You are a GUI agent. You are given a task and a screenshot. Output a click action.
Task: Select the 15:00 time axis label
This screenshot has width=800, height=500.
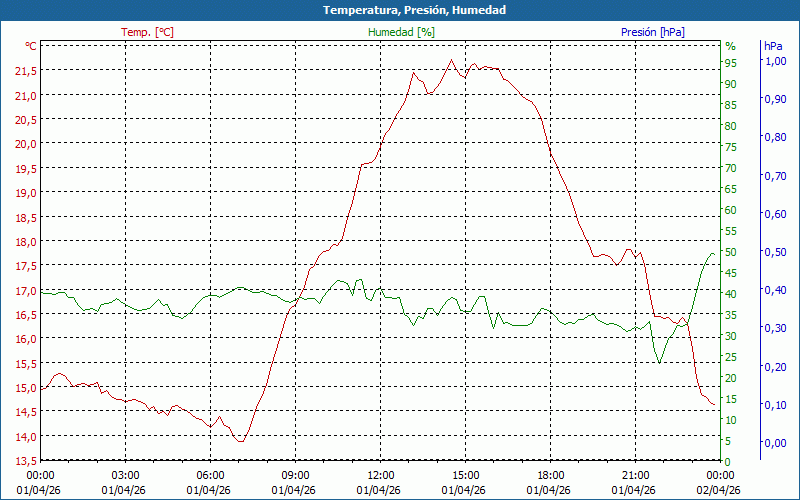[x=465, y=475]
